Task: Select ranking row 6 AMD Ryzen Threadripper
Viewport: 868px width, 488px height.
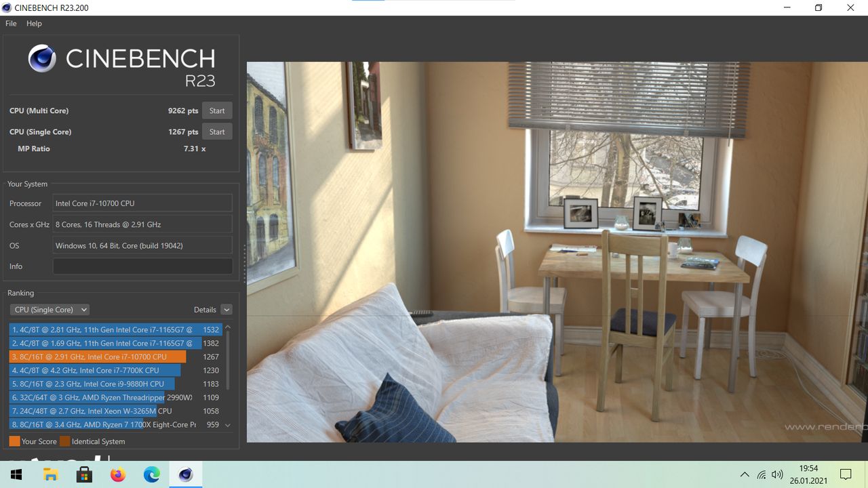Action: coord(115,397)
